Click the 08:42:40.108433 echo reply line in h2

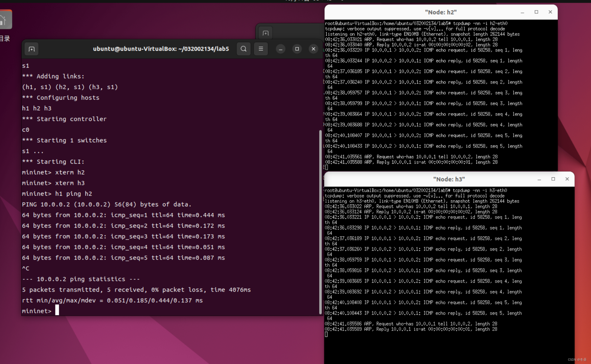tap(424, 149)
